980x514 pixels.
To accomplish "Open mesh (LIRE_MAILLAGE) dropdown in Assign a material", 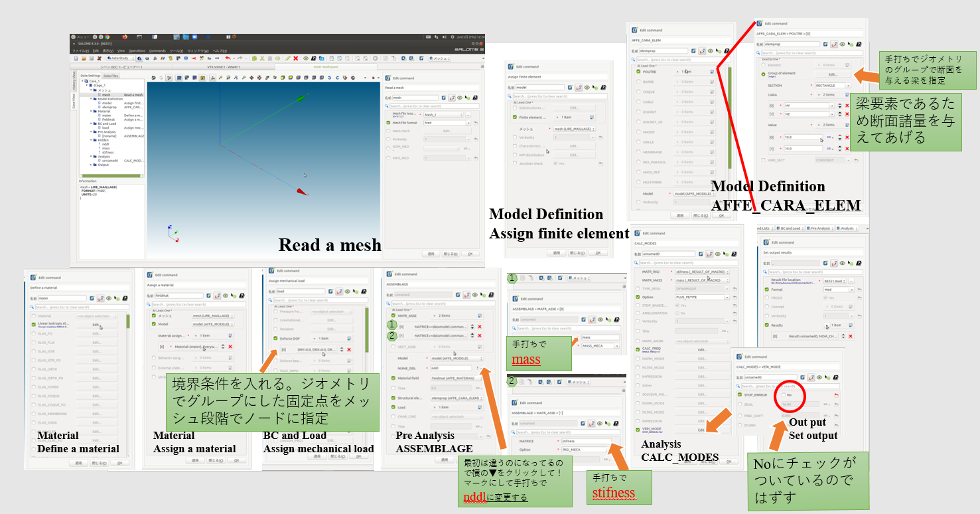I will pyautogui.click(x=213, y=316).
